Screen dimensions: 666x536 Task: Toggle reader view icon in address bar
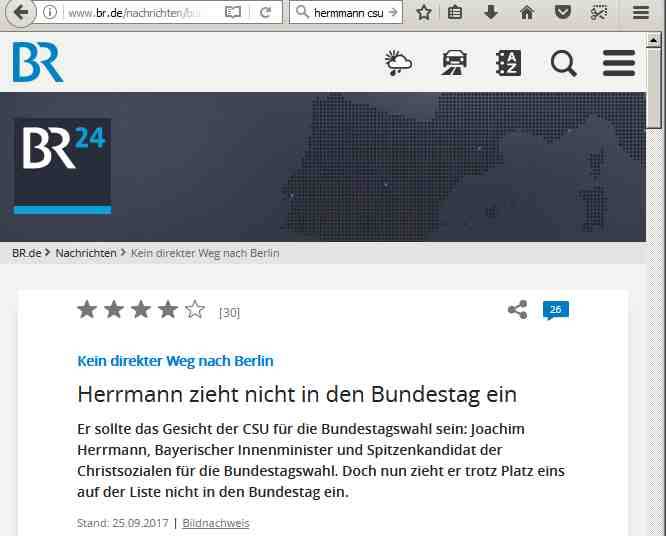233,12
